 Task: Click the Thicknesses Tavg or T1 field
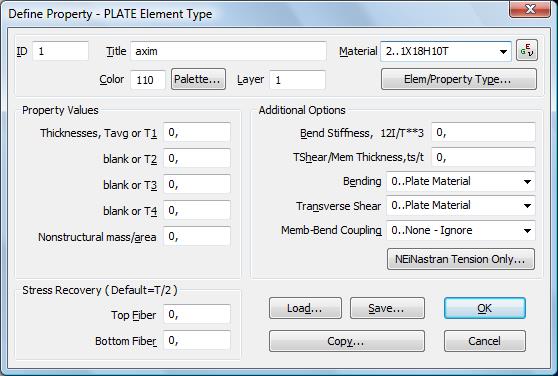197,132
